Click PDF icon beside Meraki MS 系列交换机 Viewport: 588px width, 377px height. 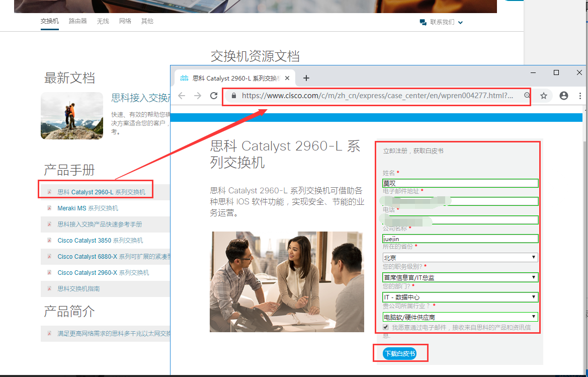[x=49, y=208]
